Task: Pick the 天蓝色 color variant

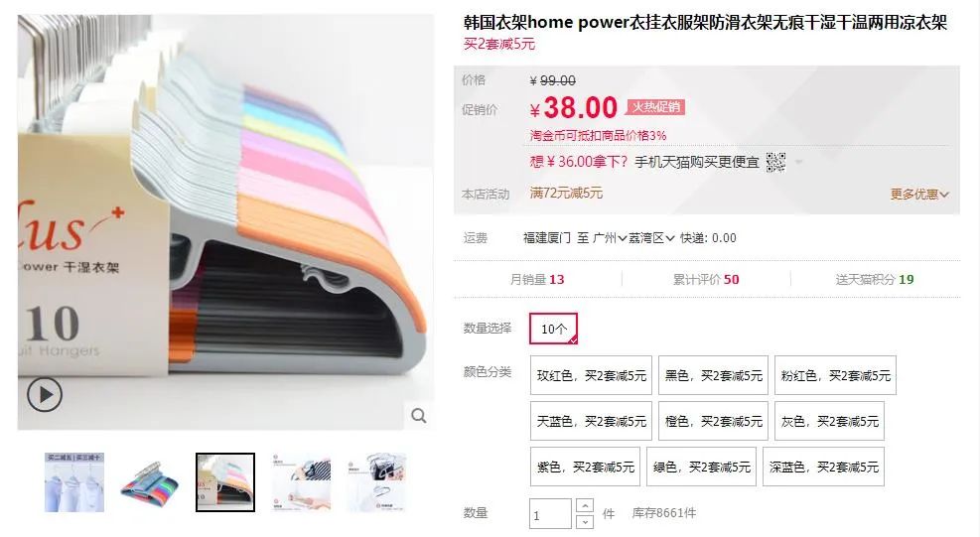Action: 591,421
